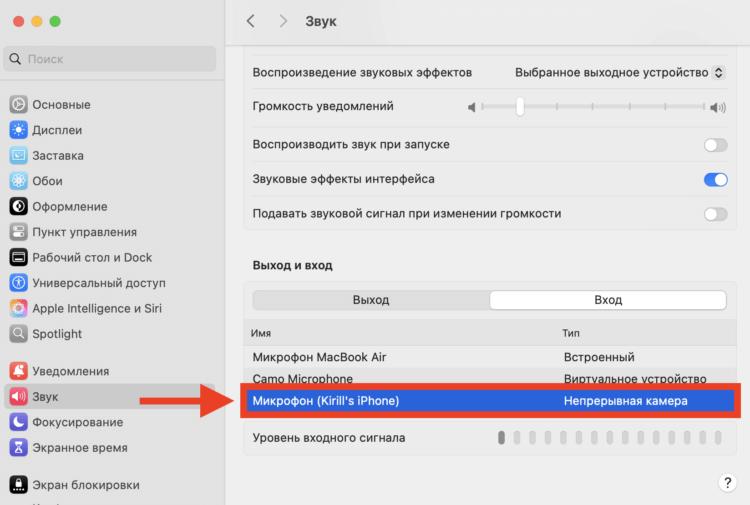Select the Заставка sidebar icon

click(x=18, y=155)
